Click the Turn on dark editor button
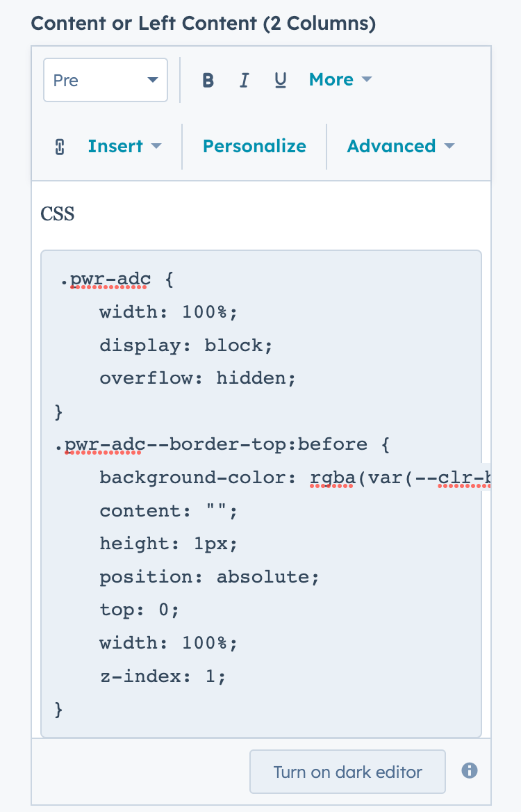 pyautogui.click(x=347, y=771)
